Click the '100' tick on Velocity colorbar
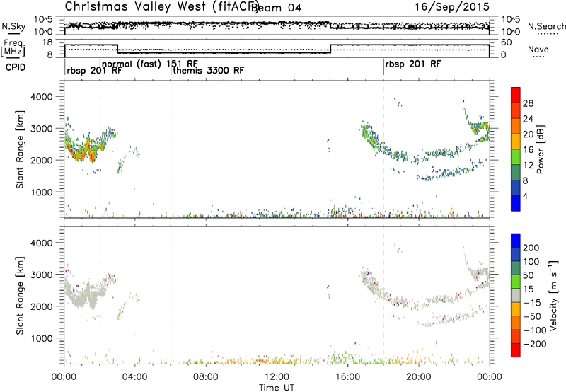This screenshot has height=392, width=566. (531, 261)
